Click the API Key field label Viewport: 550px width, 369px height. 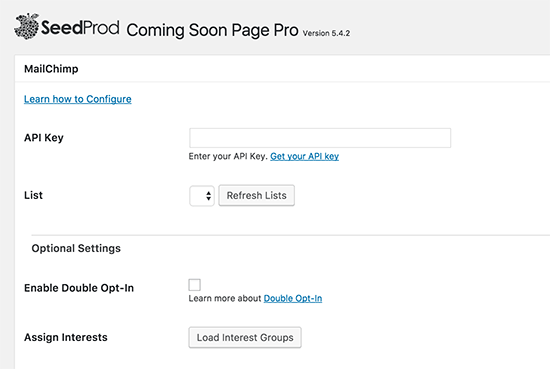(44, 138)
